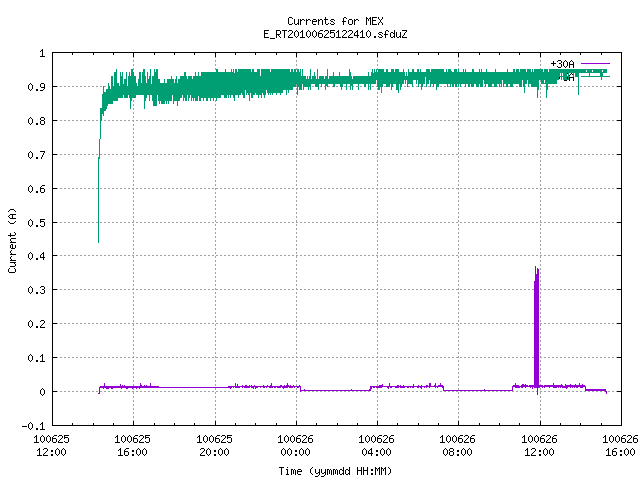This screenshot has height=480, width=640.
Task: Click the x-axis label '100626 00:00'
Action: (296, 446)
